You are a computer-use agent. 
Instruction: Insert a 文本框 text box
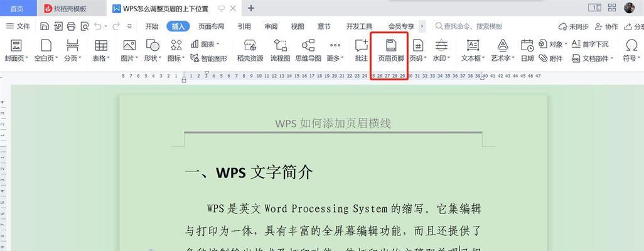pos(473,51)
